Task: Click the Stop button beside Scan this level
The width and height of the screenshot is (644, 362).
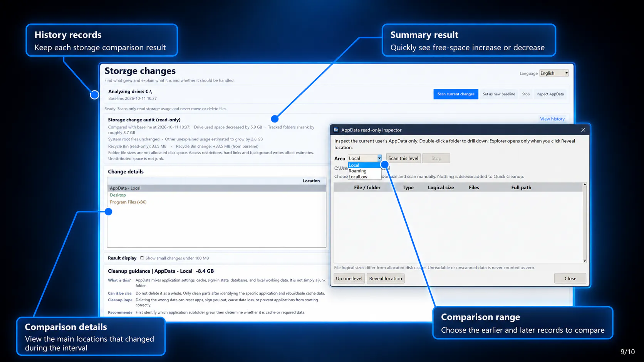Action: coord(436,158)
